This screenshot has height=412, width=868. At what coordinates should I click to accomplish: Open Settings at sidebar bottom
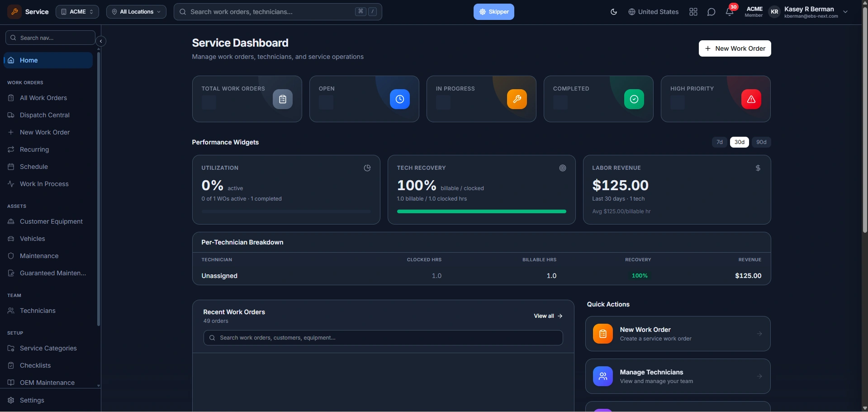coord(48,400)
